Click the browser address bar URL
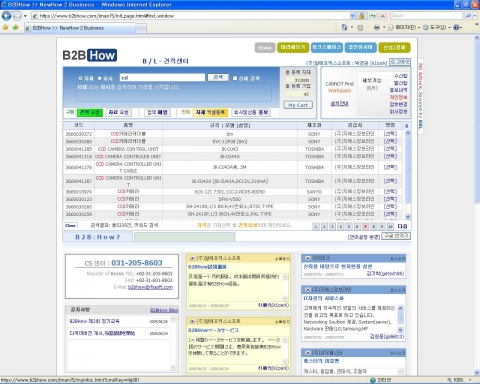Screen dimensions: 480x384 (x=190, y=16)
